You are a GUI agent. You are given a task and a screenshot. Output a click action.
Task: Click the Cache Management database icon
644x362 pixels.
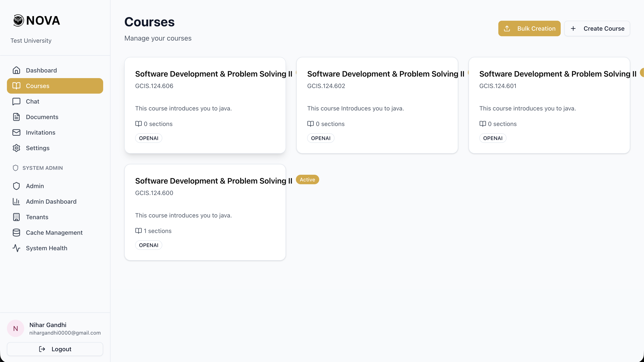click(16, 233)
